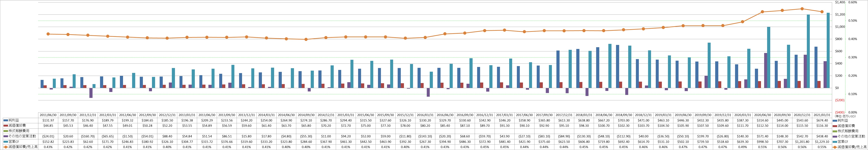Select the $131.97 net income cell
The image size is (868, 150).
coord(48,120)
